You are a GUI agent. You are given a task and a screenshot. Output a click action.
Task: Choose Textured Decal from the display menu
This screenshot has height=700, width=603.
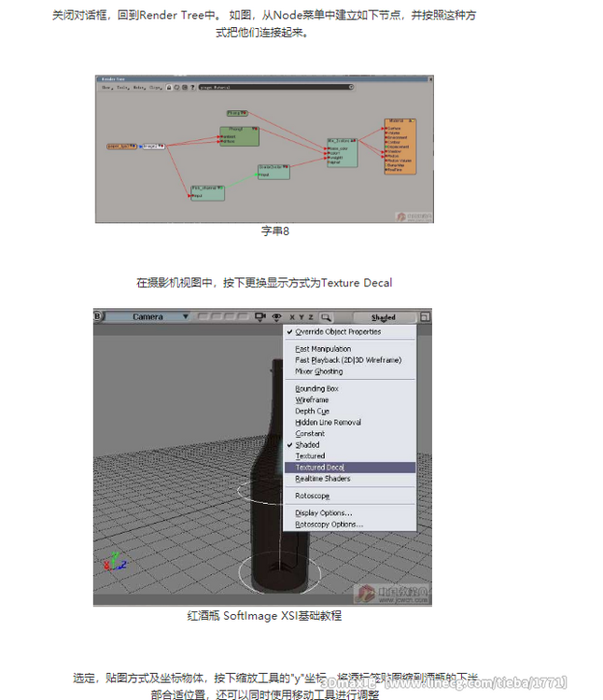click(320, 468)
